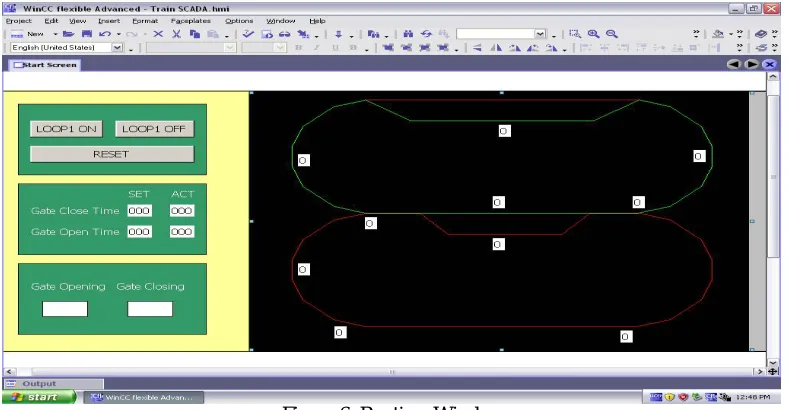Click the RESET button
The image size is (788, 410).
click(x=112, y=154)
